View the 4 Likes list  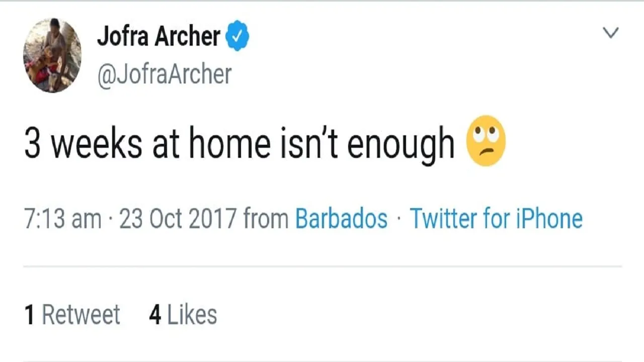[183, 315]
